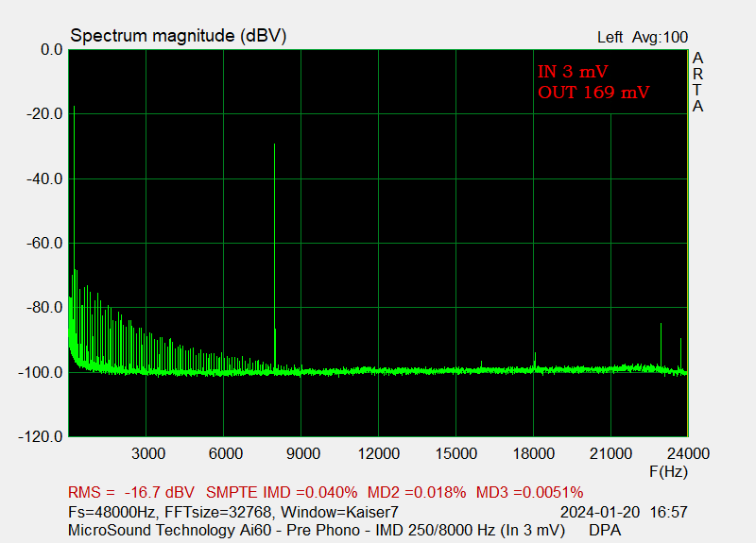The height and width of the screenshot is (543, 756).
Task: Click the red 'IN 3 mV' annotation
Action: coord(573,72)
